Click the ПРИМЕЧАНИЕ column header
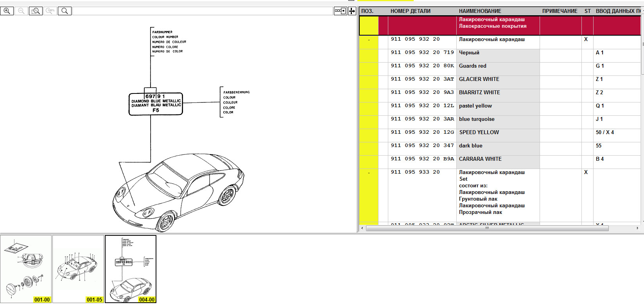This screenshot has height=307, width=644. 560,11
